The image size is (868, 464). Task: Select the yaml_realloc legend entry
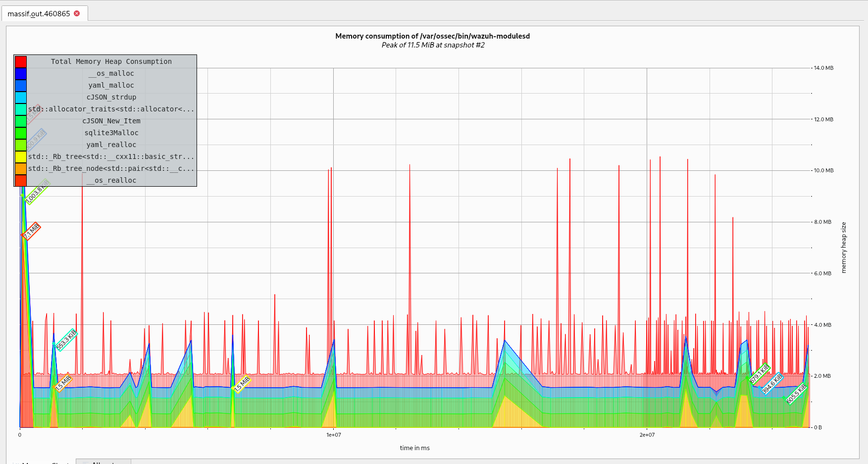(x=111, y=145)
